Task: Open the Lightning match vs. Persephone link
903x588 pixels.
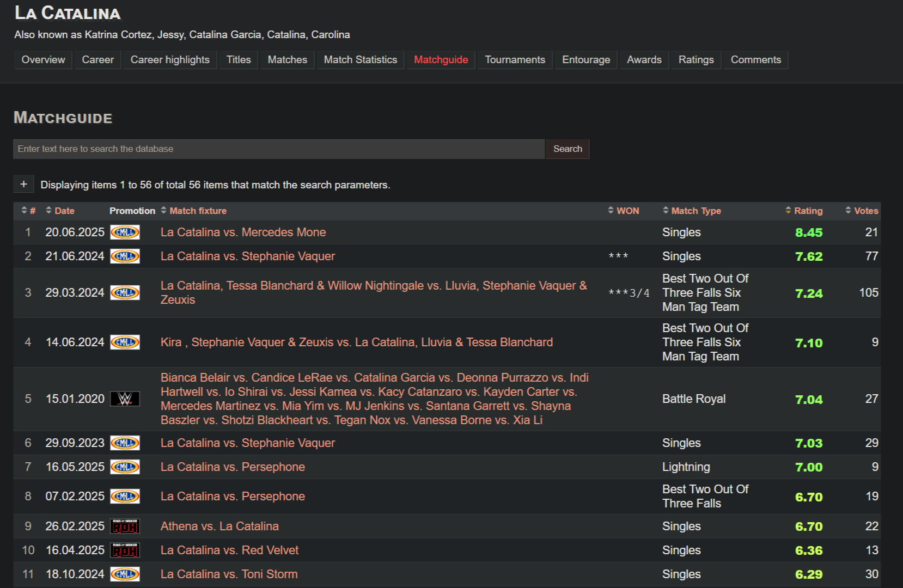Action: tap(233, 467)
